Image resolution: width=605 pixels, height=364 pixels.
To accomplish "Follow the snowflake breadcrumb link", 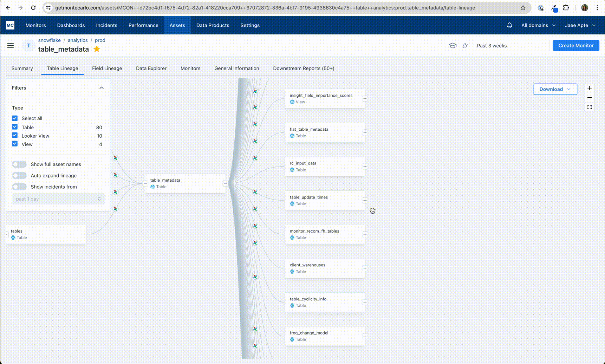I will point(50,40).
